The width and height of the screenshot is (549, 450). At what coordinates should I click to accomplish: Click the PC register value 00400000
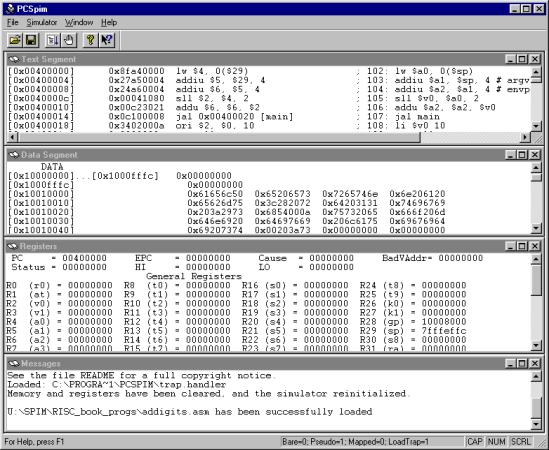pos(84,258)
